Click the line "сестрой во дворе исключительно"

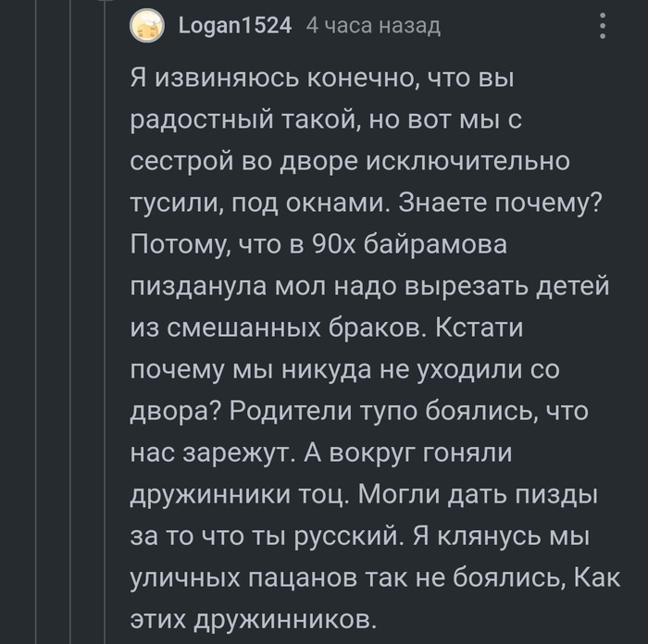coord(349,164)
